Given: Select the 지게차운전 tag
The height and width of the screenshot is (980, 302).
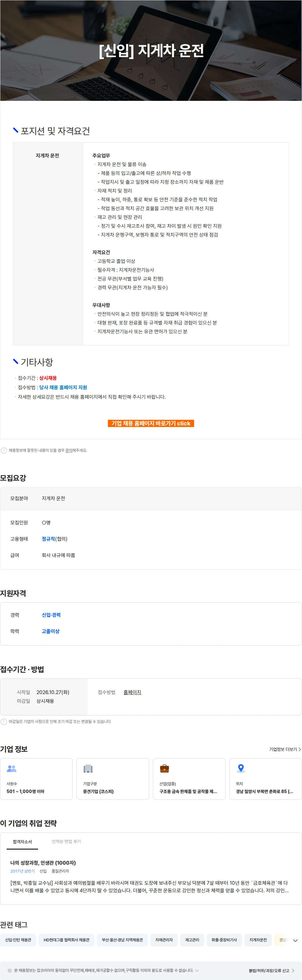Looking at the screenshot, I should tap(258, 940).
